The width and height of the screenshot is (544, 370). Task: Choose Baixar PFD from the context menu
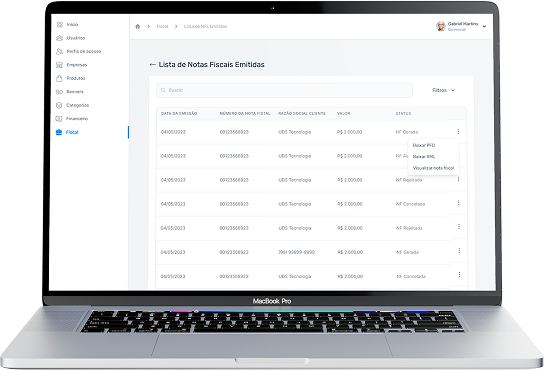point(424,145)
